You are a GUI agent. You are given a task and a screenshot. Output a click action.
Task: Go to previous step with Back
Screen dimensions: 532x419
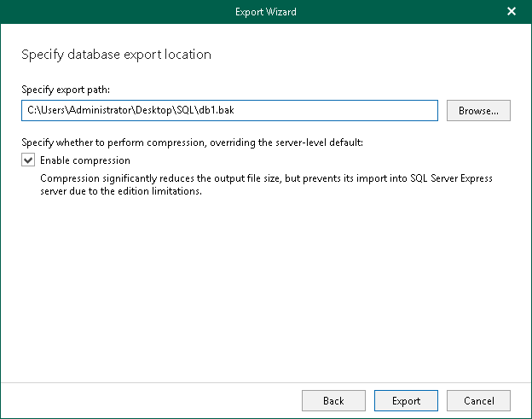pyautogui.click(x=333, y=400)
